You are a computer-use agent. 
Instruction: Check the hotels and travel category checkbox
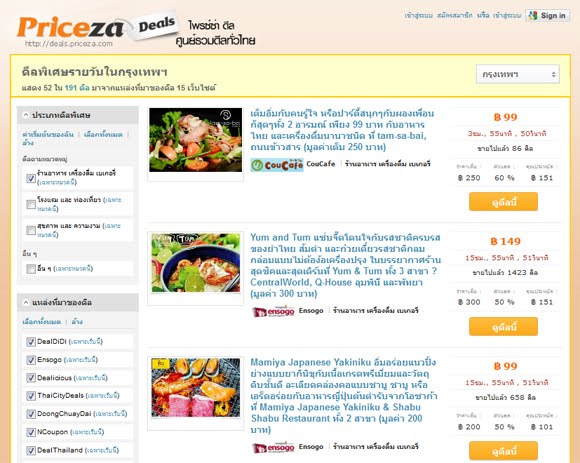(31, 204)
